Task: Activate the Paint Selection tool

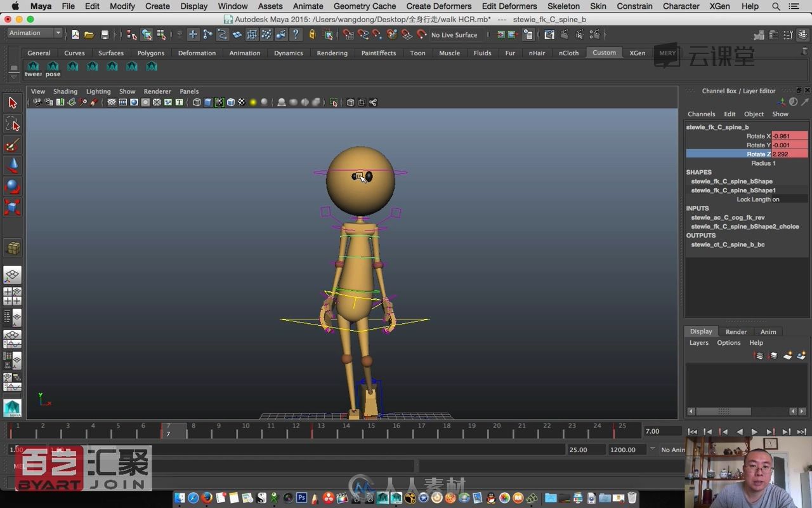Action: coord(12,144)
